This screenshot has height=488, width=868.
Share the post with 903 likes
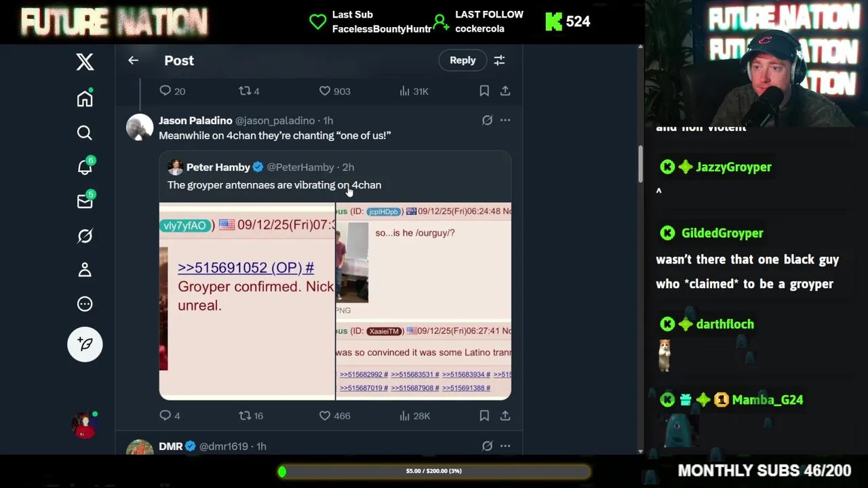[x=505, y=91]
